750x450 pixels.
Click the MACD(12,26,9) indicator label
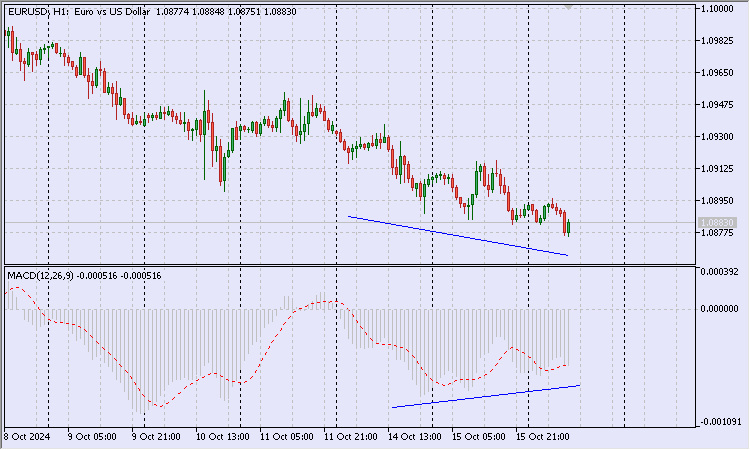(84, 276)
